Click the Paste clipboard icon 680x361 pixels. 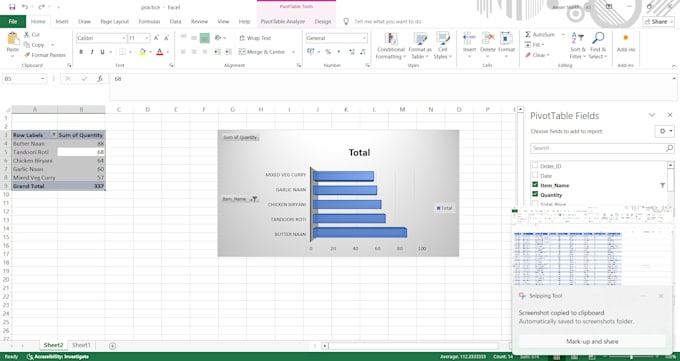pyautogui.click(x=13, y=39)
